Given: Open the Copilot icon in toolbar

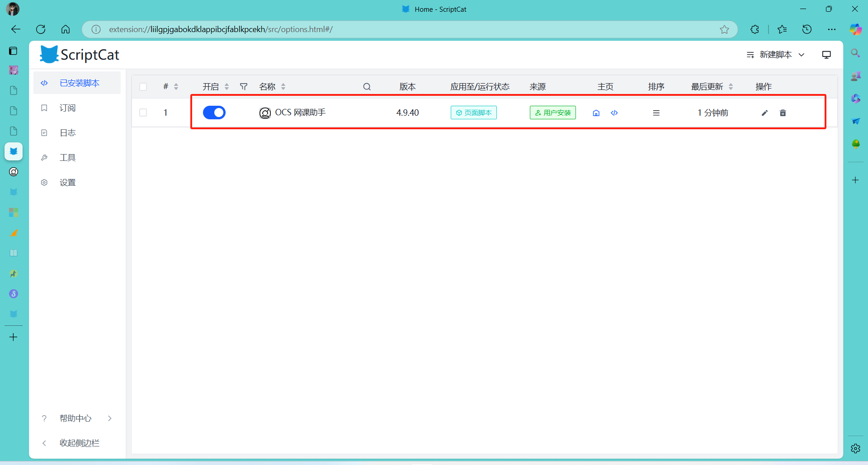Looking at the screenshot, I should tap(856, 29).
